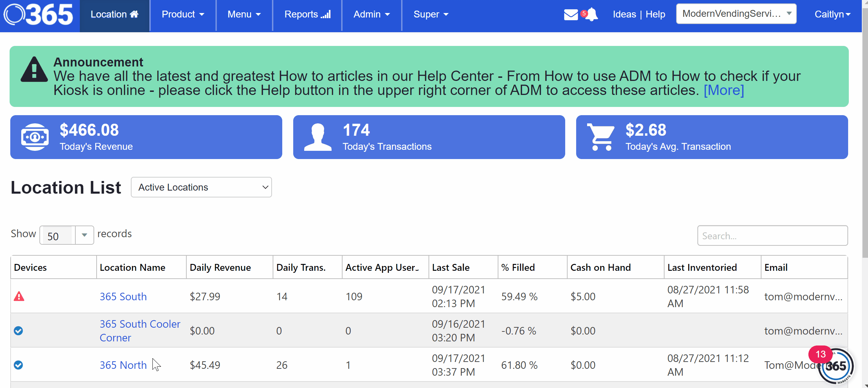The width and height of the screenshot is (868, 388).
Task: Click the Help link in header
Action: pos(655,14)
